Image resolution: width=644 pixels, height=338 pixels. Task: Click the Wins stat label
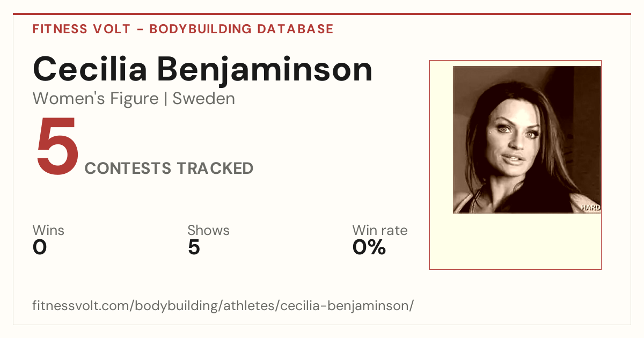[x=48, y=230]
